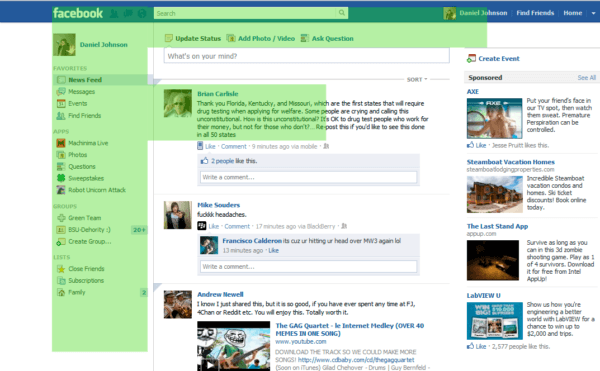Click the thumbs-up icon beside 2 people
600x371 pixels.
[204, 161]
